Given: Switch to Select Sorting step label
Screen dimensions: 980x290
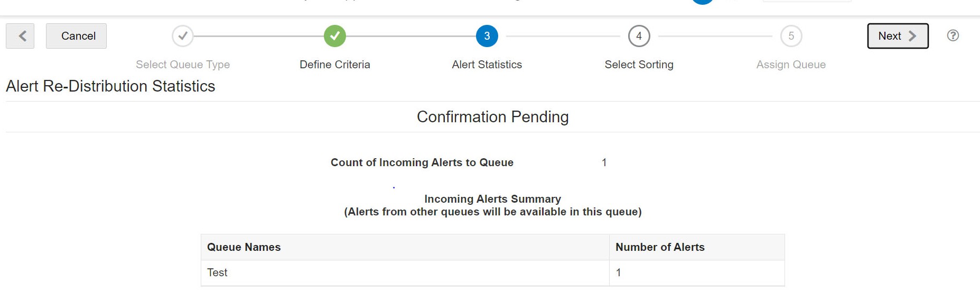Looking at the screenshot, I should pyautogui.click(x=639, y=65).
